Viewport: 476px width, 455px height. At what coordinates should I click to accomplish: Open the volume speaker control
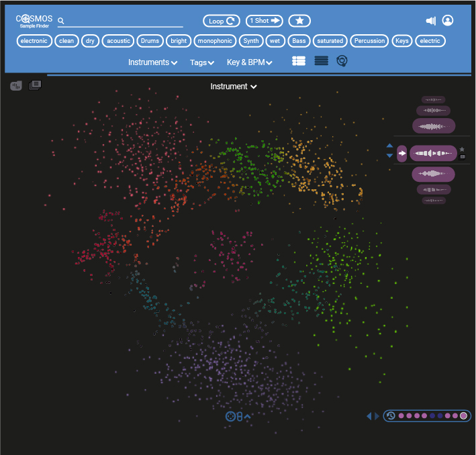click(430, 21)
